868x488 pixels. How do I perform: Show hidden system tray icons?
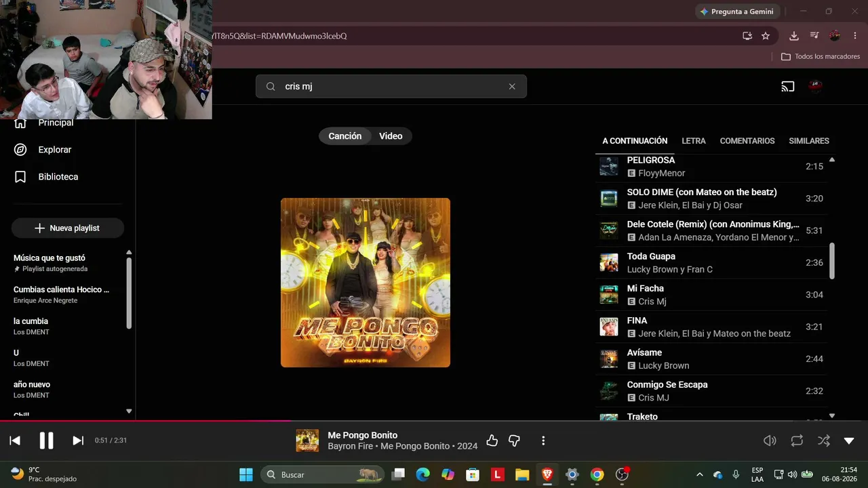click(x=699, y=474)
